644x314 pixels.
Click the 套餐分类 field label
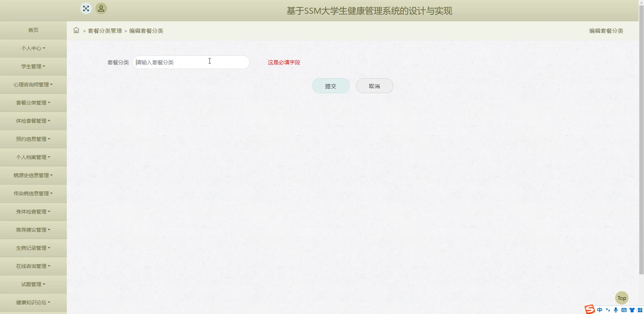[118, 62]
